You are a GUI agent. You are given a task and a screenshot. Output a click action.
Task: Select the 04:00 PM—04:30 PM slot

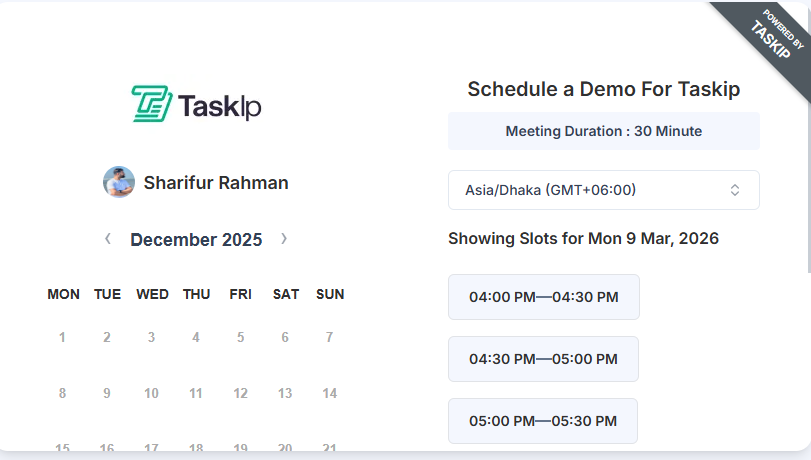(x=543, y=297)
